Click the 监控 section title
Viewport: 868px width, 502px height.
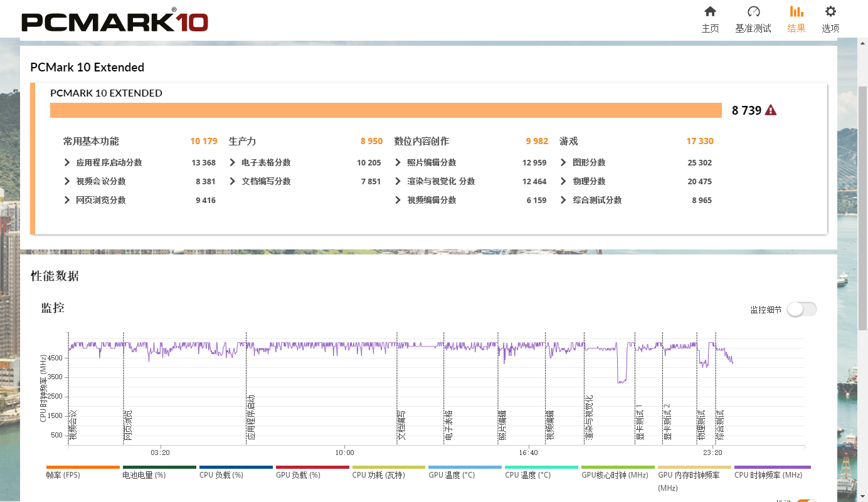tap(53, 308)
